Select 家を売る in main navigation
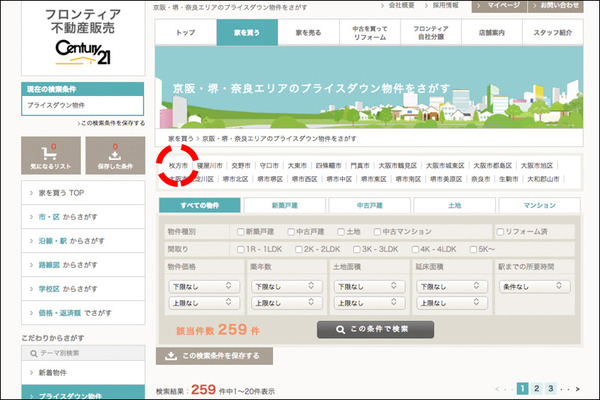This screenshot has width=600, height=400. click(x=309, y=33)
